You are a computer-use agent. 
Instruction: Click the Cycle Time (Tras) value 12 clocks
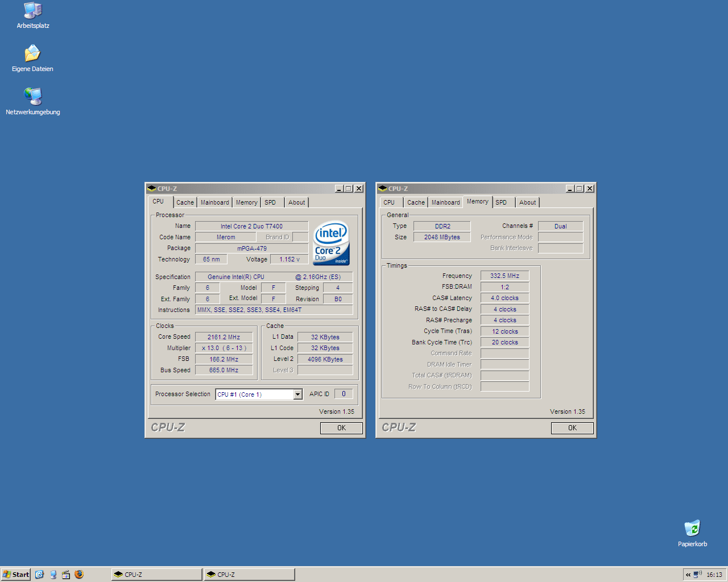point(504,331)
